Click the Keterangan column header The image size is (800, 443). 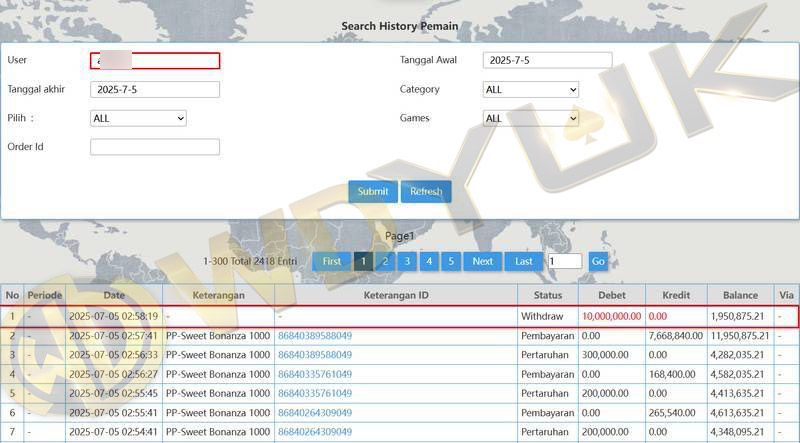(218, 295)
